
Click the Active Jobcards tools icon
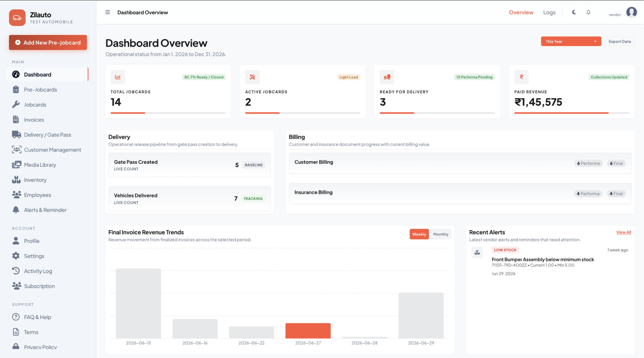coord(252,77)
